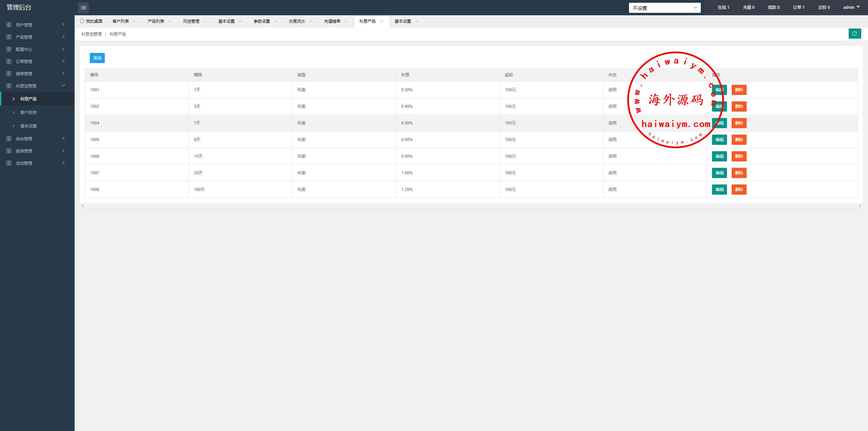Click the green refresh icon button
868x431 pixels.
pyautogui.click(x=854, y=34)
